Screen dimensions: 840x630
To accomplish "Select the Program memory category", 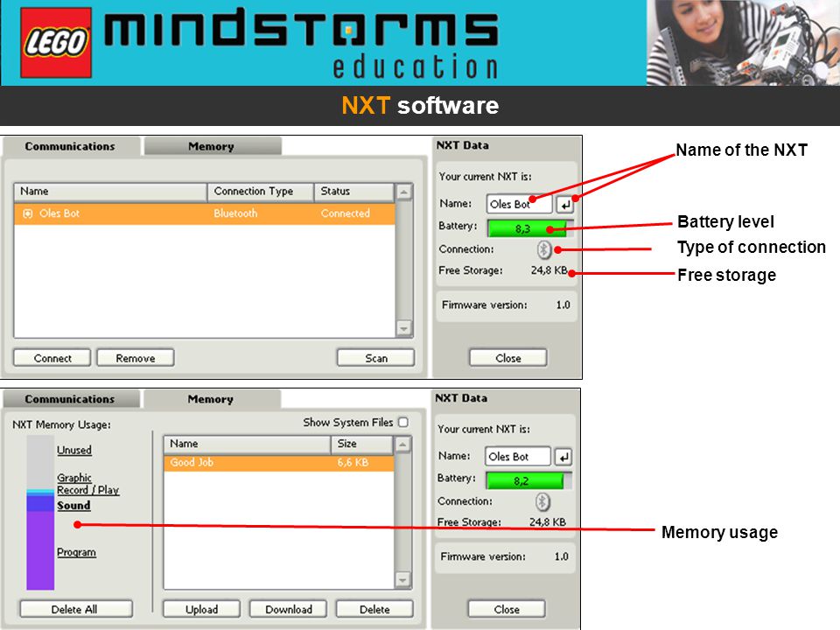I will pos(77,552).
